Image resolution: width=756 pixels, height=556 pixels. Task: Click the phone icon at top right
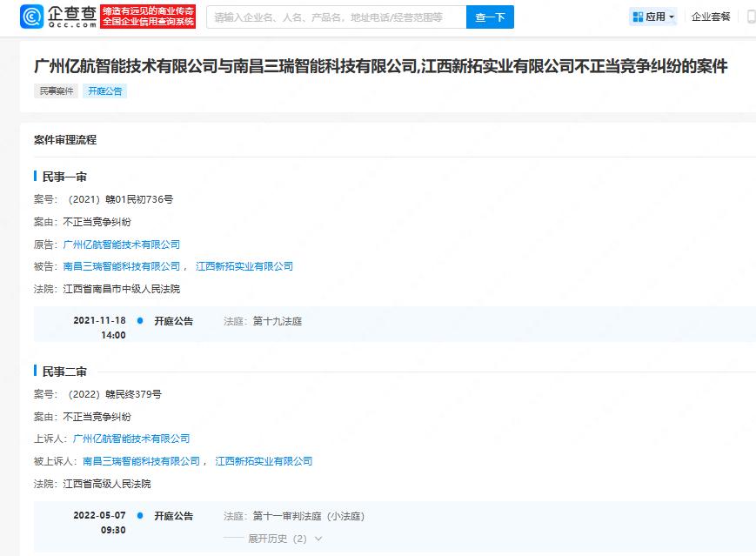(751, 17)
